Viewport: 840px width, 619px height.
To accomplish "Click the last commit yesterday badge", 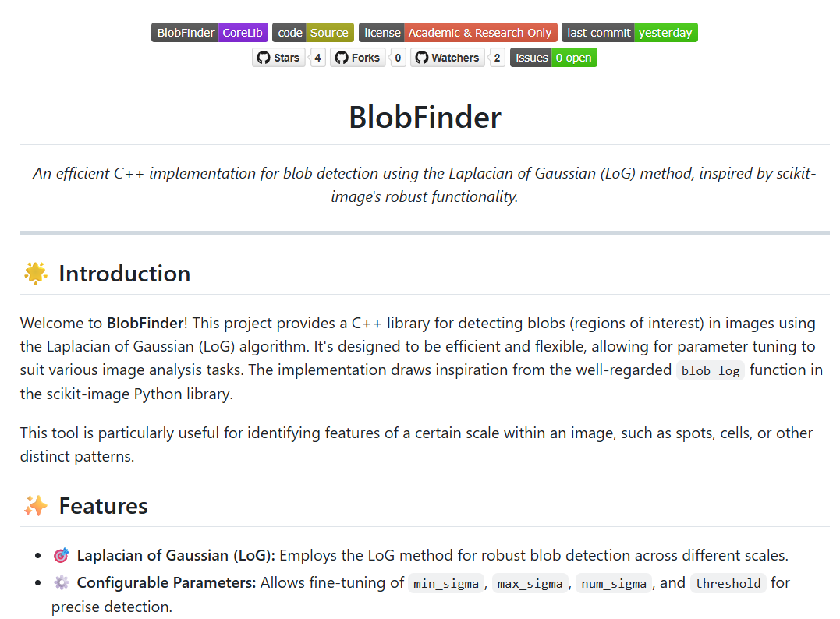I will (629, 33).
